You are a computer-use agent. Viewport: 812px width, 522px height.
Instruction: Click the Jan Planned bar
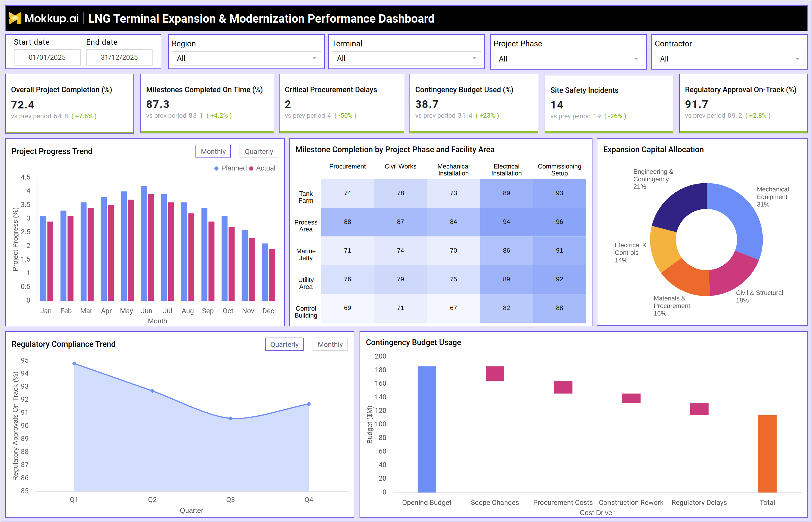[x=43, y=258]
